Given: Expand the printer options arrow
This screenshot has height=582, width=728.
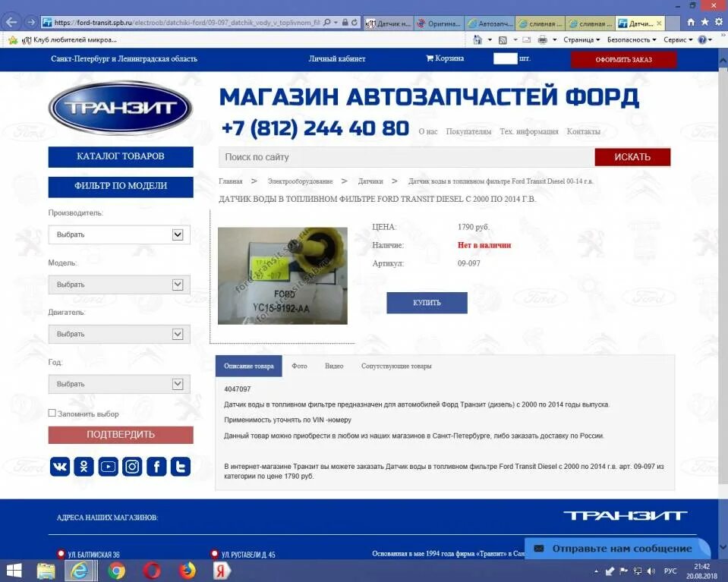Looking at the screenshot, I should (x=554, y=40).
